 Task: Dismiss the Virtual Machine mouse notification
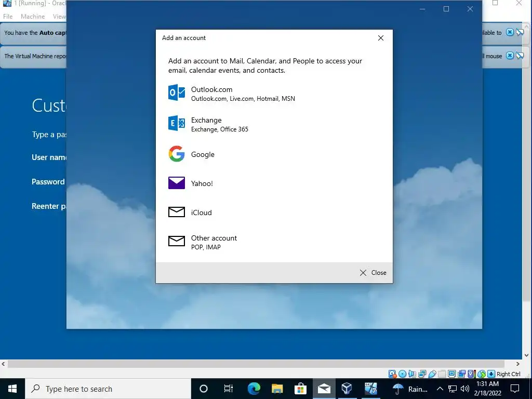click(510, 56)
